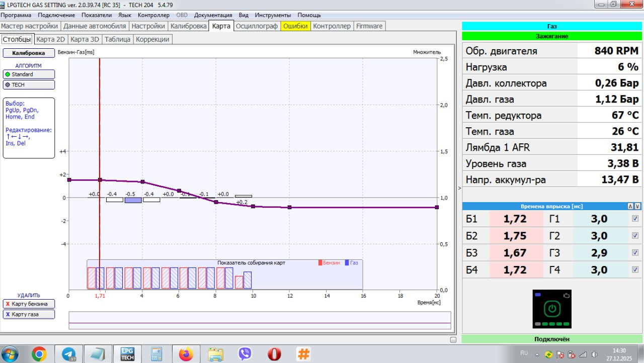
Task: Click the Калибровка button
Action: [29, 53]
